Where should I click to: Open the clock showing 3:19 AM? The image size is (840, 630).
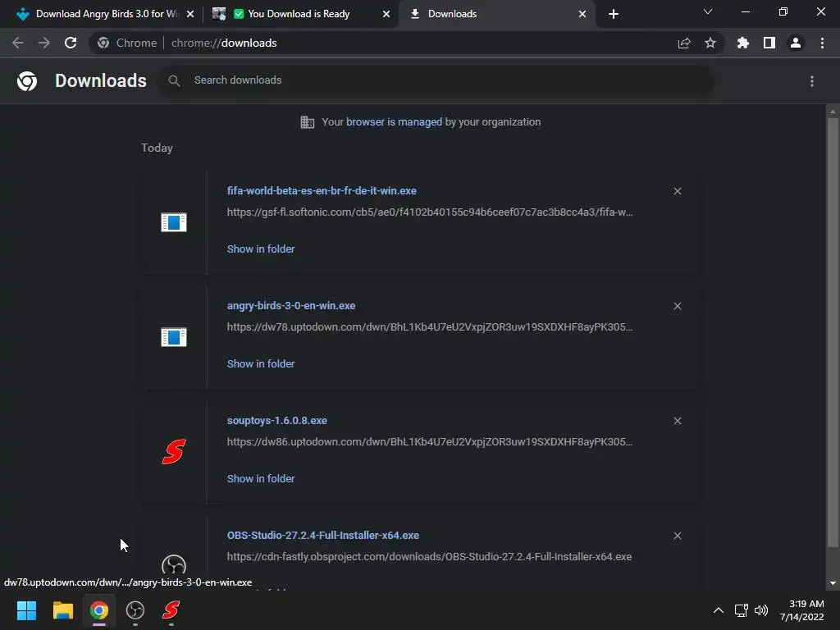802,610
